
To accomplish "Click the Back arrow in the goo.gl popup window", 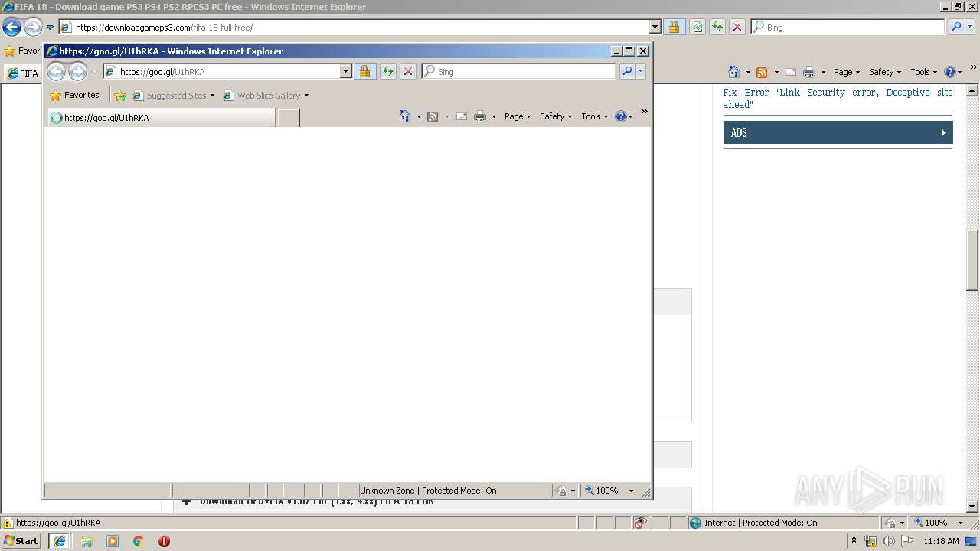I will point(56,72).
